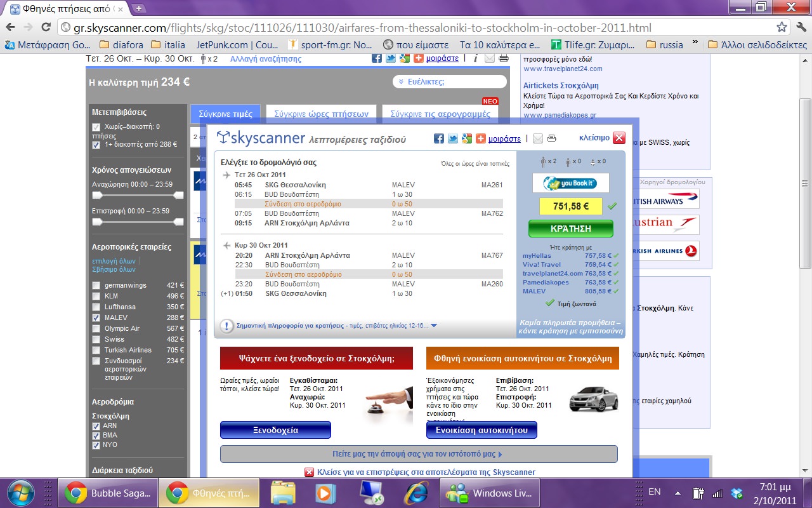Click the Facebook icon in the page header bar
Screen dimensions: 812x508
[x=377, y=58]
